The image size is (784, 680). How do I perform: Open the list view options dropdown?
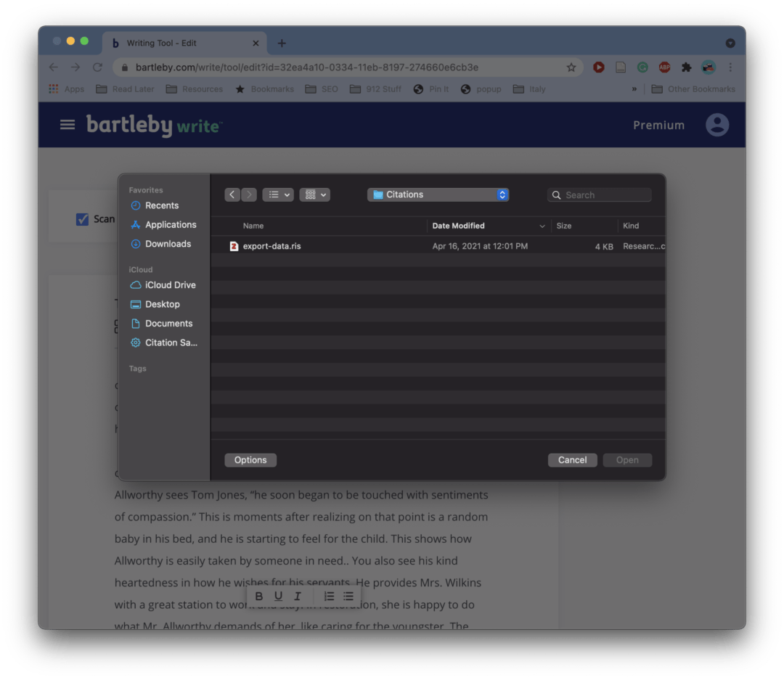pyautogui.click(x=278, y=194)
